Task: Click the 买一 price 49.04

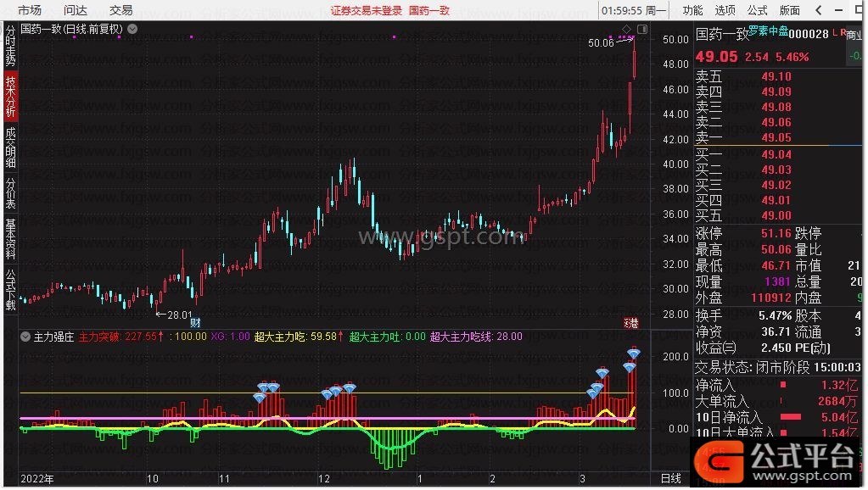Action: (776, 154)
